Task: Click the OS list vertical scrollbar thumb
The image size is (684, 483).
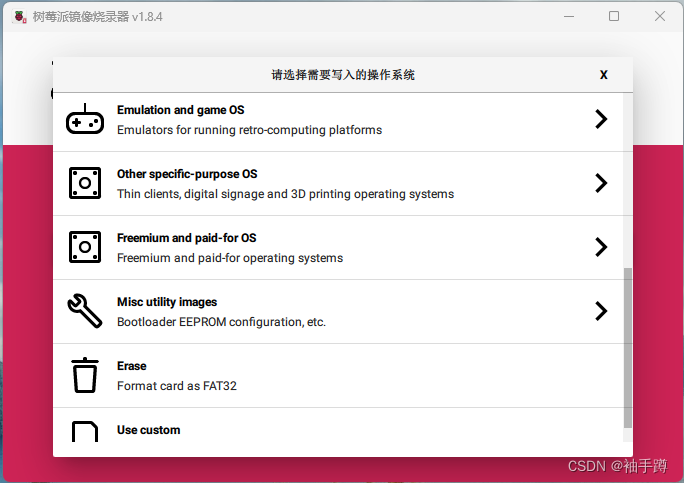Action: point(628,348)
